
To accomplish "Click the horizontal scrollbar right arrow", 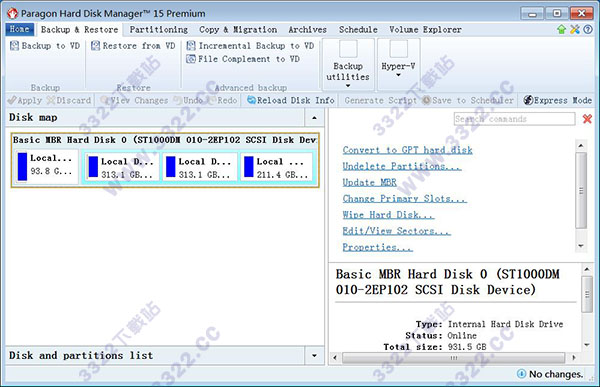I will (x=574, y=358).
